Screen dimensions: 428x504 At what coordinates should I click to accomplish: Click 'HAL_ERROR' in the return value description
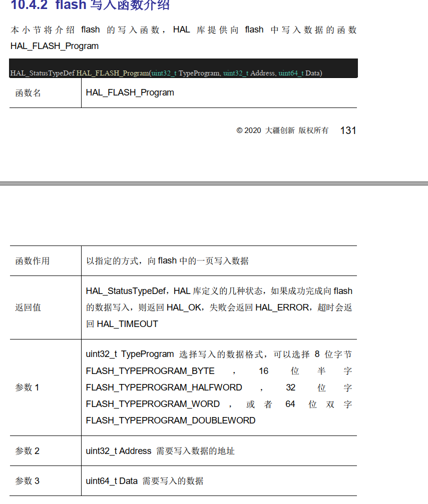click(x=282, y=307)
